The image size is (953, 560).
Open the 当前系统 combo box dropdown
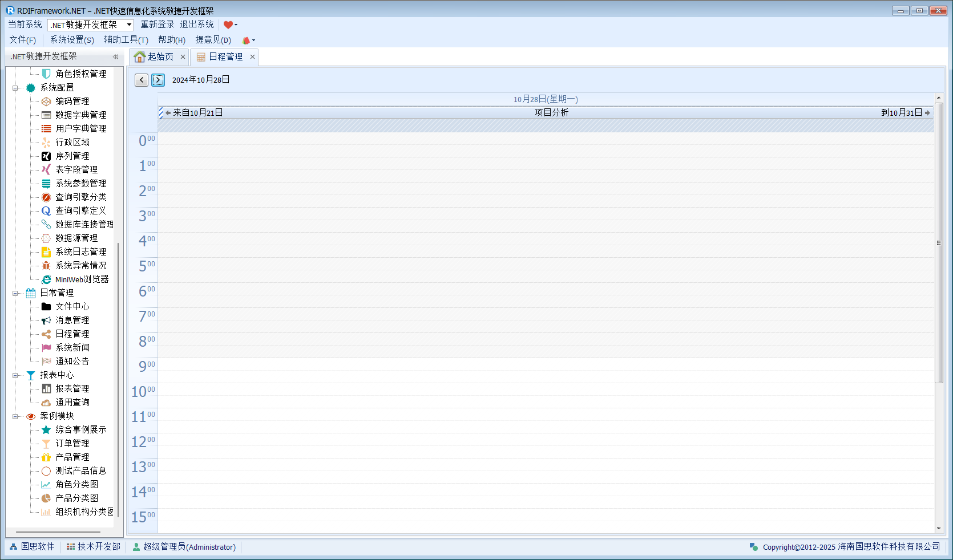129,25
